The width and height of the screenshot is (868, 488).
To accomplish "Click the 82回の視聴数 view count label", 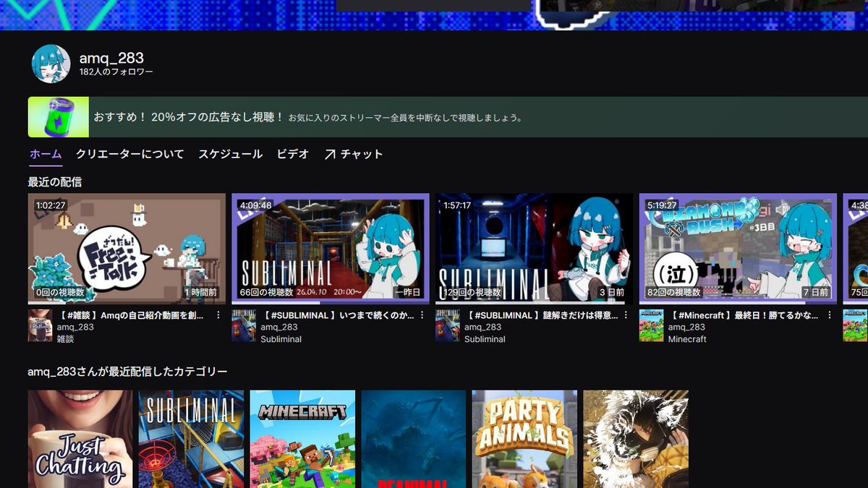I will pyautogui.click(x=674, y=293).
